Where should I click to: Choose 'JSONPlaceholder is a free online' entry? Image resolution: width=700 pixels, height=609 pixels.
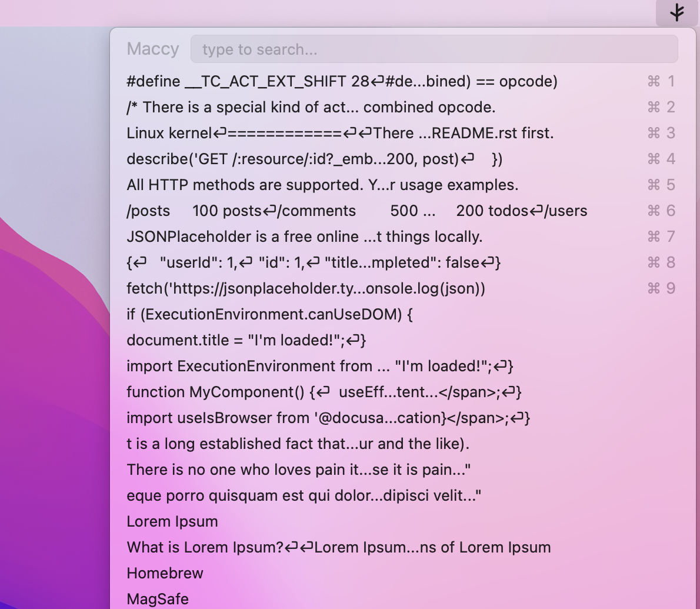[403, 237]
